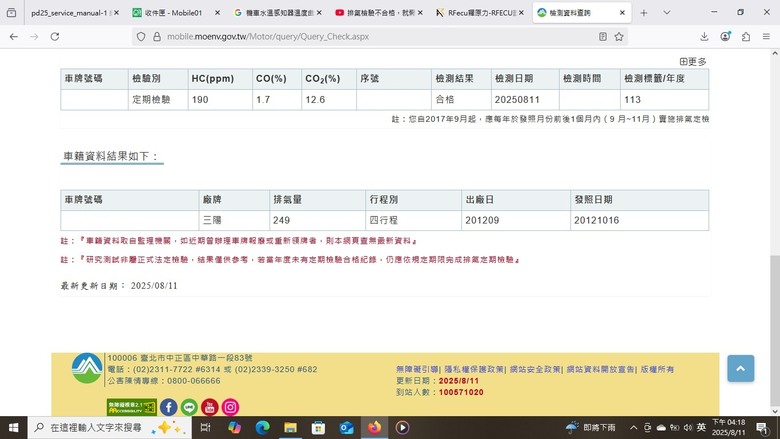Open the Firefox hamburger application menu
The height and width of the screenshot is (439, 780).
766,36
